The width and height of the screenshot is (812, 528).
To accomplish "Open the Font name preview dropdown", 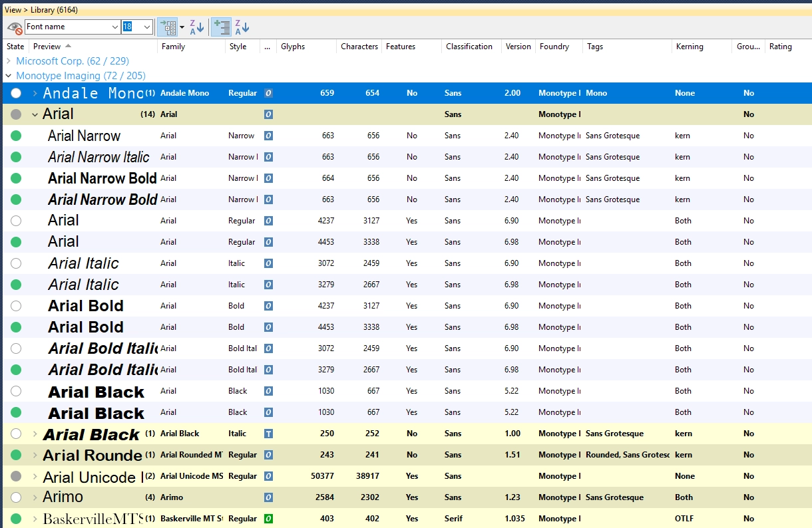I will click(x=114, y=27).
